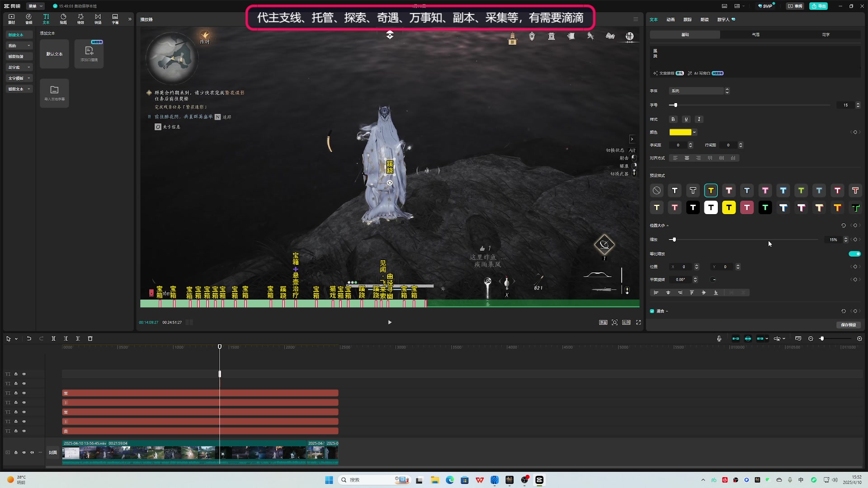Screen dimensions: 868x488
Task: Click the zoom-out timeline icon
Action: [811, 338]
